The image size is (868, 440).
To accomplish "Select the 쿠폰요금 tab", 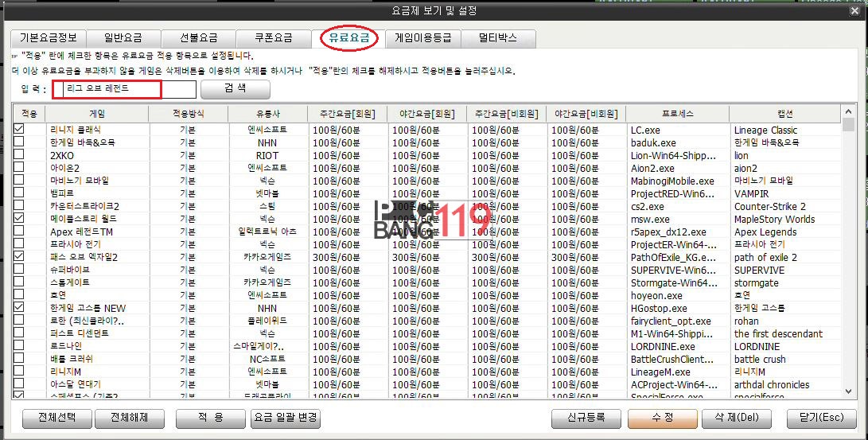I will tap(274, 37).
